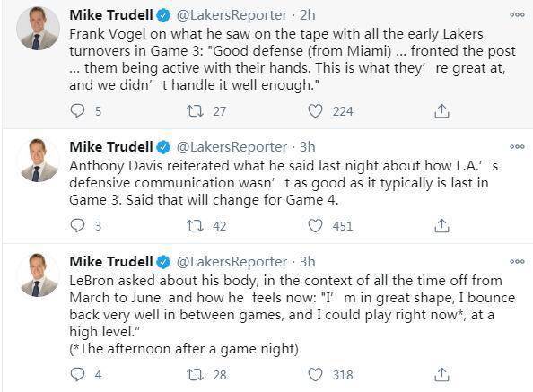The height and width of the screenshot is (392, 533).
Task: Open the 2h timestamp of the first tweet
Action: pyautogui.click(x=308, y=15)
